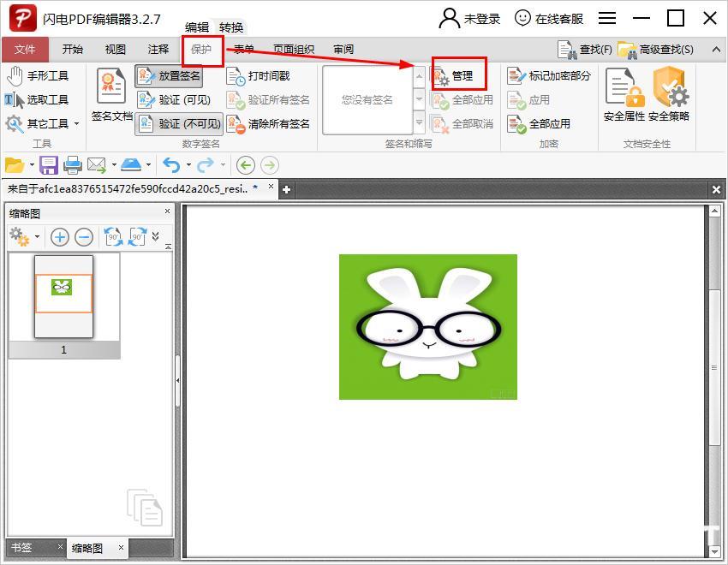Click Place Signature (放置签名)
This screenshot has width=728, height=565.
click(169, 75)
